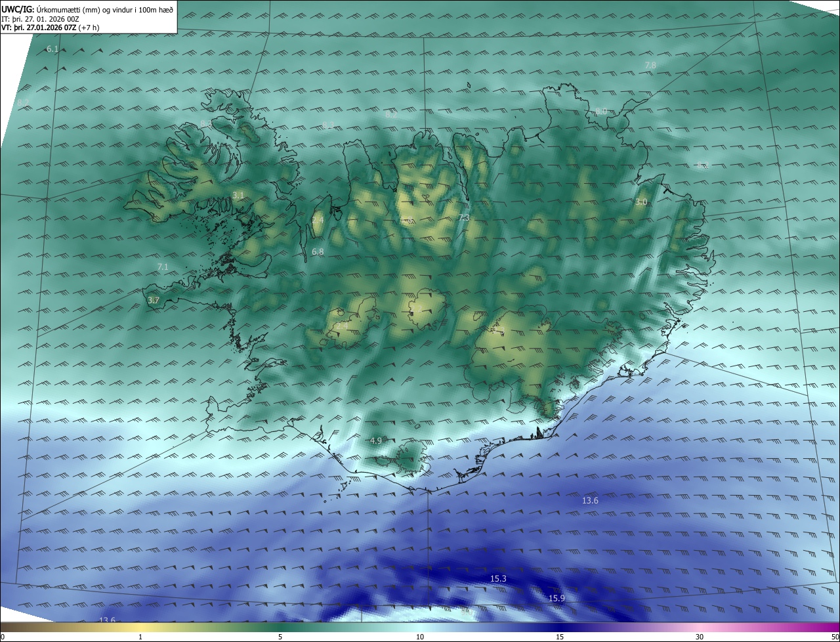Click the 50 tick on color scale
Image resolution: width=840 pixels, height=642 pixels.
coord(835,637)
